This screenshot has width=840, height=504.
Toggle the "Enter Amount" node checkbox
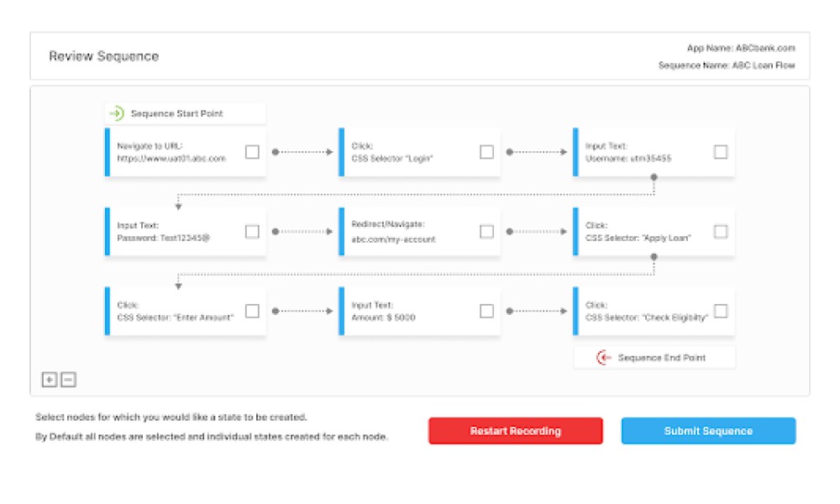click(252, 311)
